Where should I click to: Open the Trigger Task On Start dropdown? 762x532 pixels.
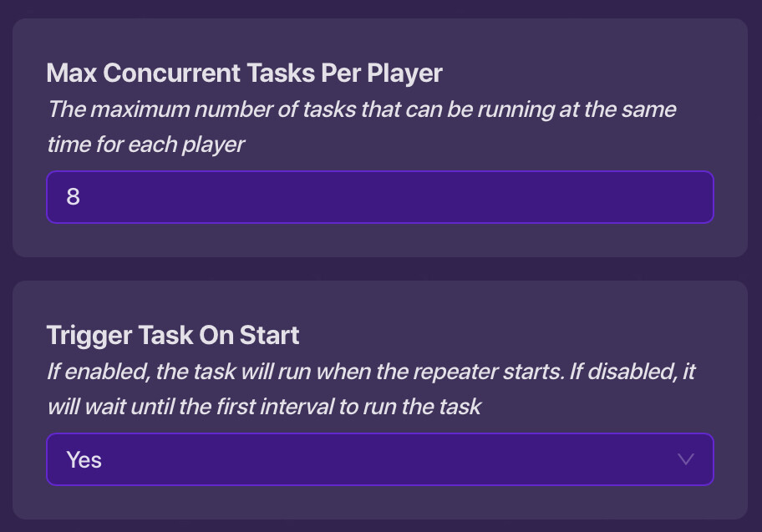click(x=380, y=459)
